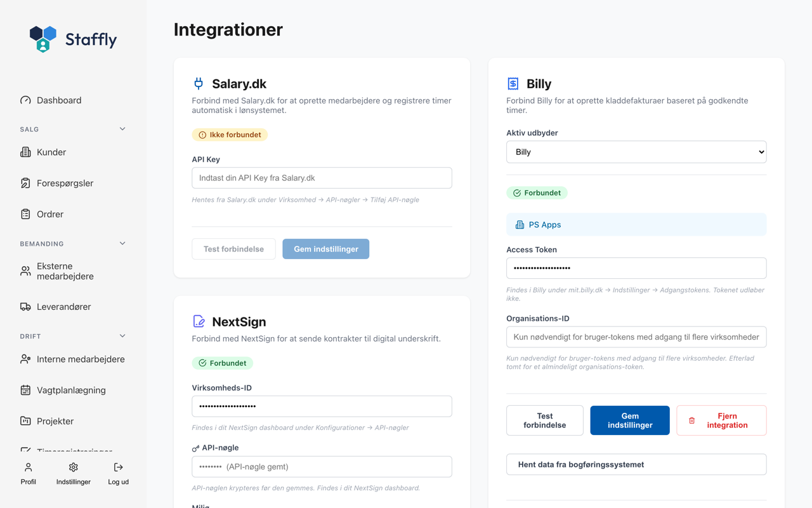This screenshot has width=812, height=508.
Task: Click the Leverandører truck icon
Action: coord(25,307)
